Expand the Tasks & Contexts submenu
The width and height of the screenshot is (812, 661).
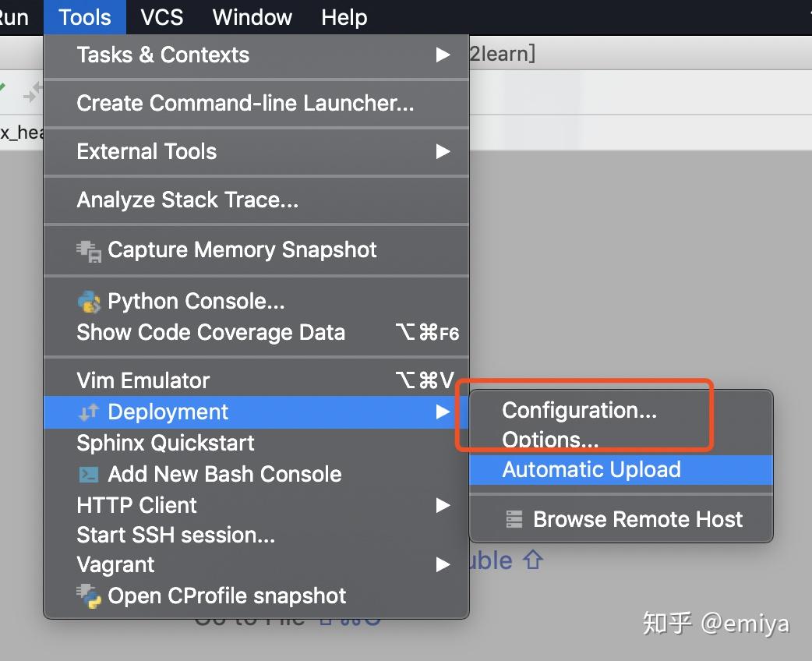(x=443, y=55)
